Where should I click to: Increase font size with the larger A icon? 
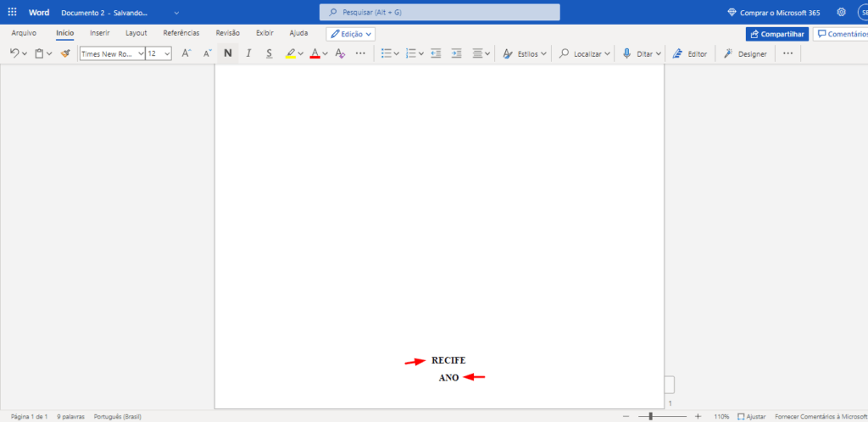point(186,53)
